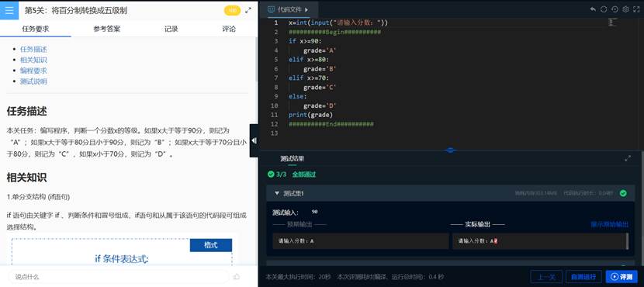The image size is (644, 287).
Task: Click the undo arrow in editor toolbar
Action: click(593, 9)
